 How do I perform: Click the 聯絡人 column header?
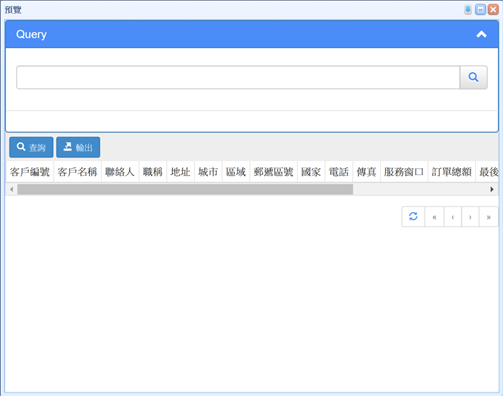tap(120, 172)
